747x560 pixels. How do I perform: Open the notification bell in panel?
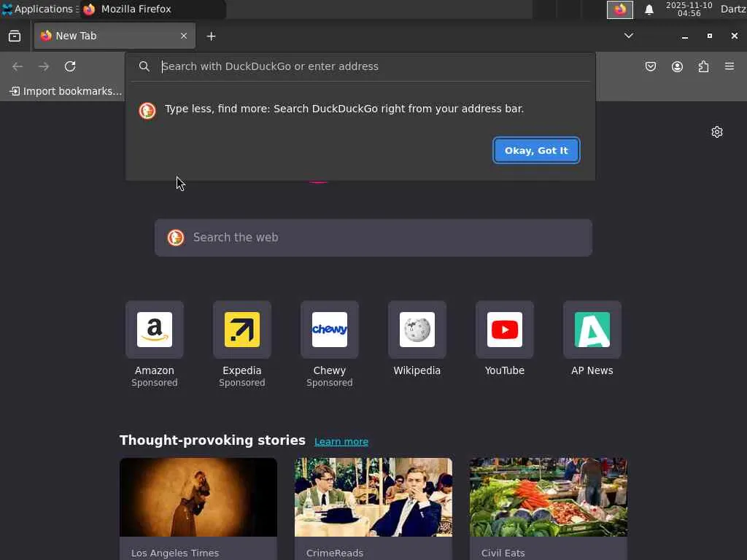649,9
